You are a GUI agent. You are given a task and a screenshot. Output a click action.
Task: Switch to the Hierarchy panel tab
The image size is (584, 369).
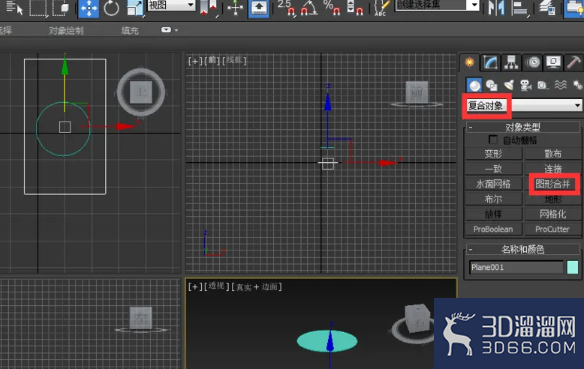[511, 62]
